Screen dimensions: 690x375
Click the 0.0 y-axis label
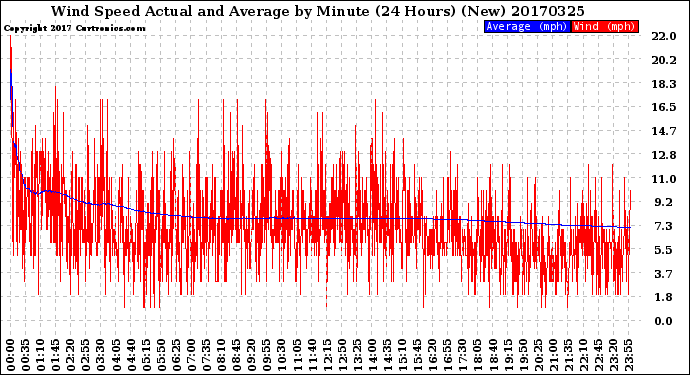point(664,321)
